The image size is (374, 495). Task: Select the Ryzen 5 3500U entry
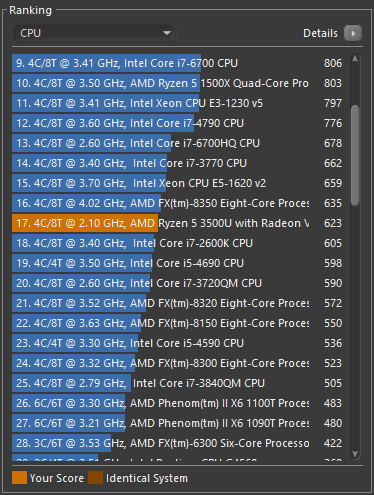tap(178, 223)
